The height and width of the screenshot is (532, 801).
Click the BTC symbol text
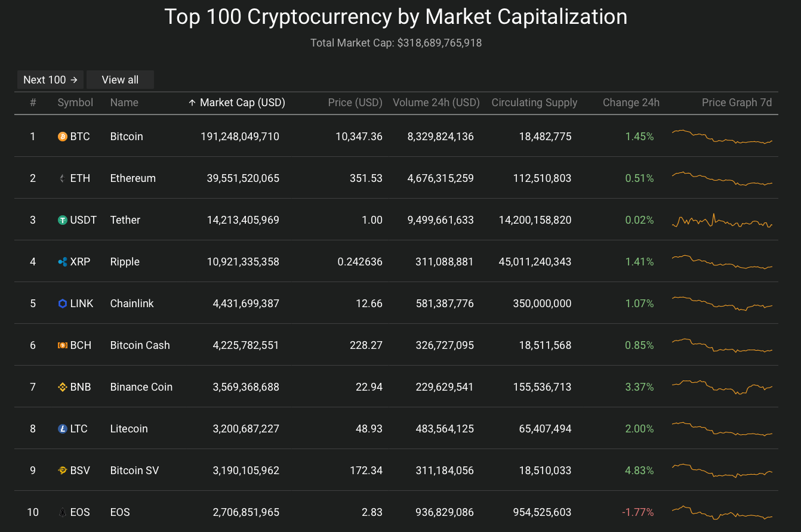(x=80, y=137)
